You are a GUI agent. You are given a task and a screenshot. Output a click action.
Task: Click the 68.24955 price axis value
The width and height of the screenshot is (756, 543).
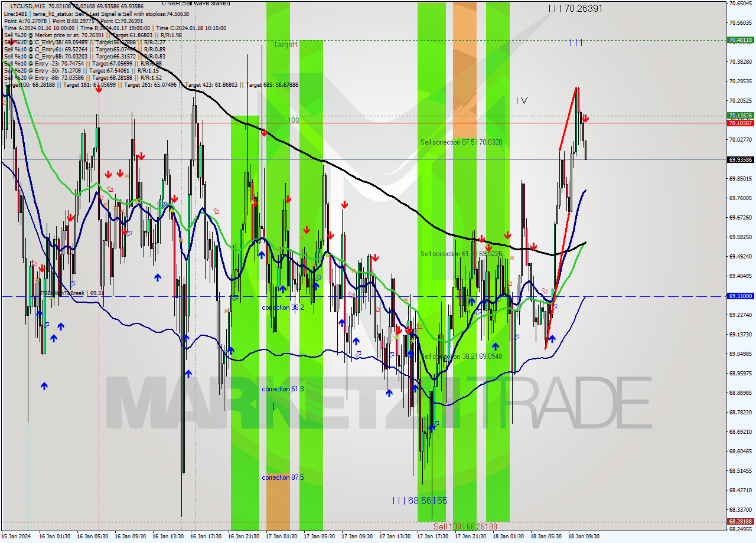click(741, 529)
